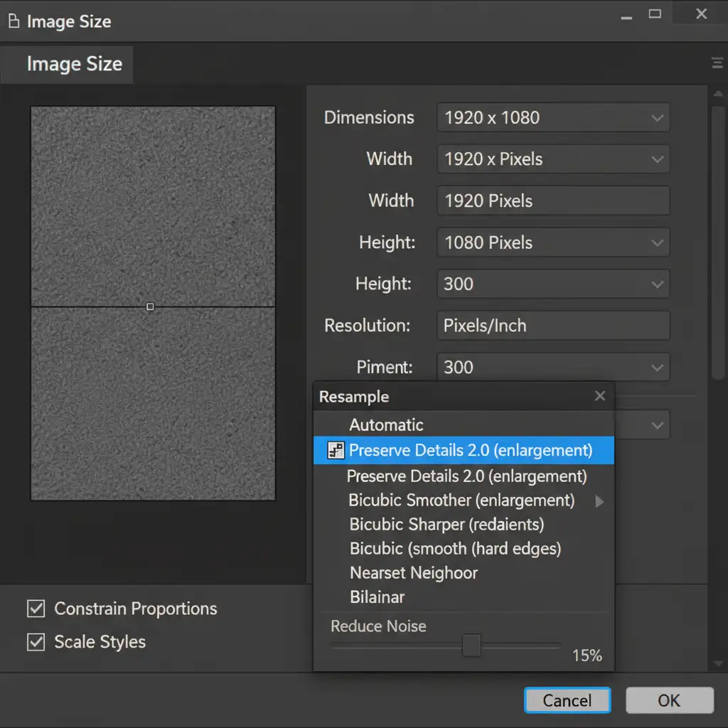Open submenu arrow next to Bicubic Smoother

599,501
